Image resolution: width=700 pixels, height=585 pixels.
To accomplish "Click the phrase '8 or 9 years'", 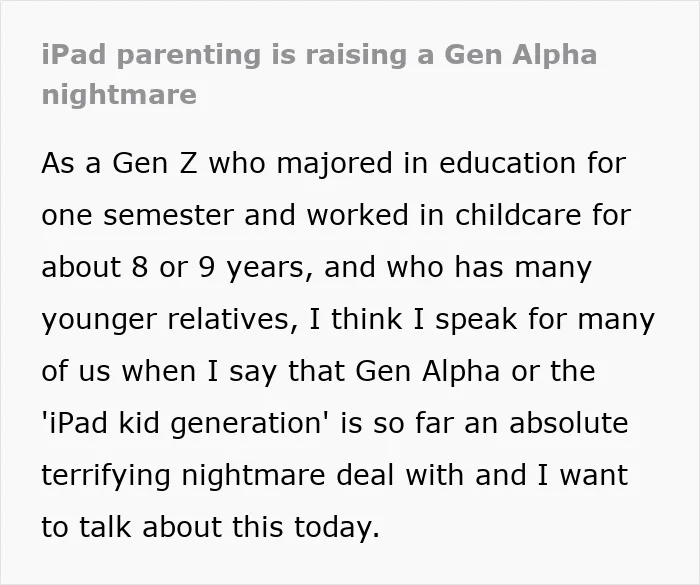I will point(217,268).
